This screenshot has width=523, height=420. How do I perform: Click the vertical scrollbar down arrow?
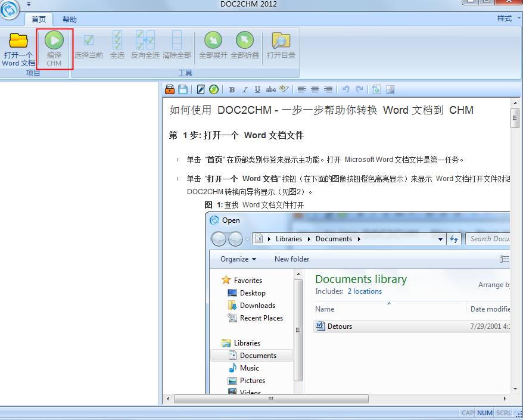point(515,389)
